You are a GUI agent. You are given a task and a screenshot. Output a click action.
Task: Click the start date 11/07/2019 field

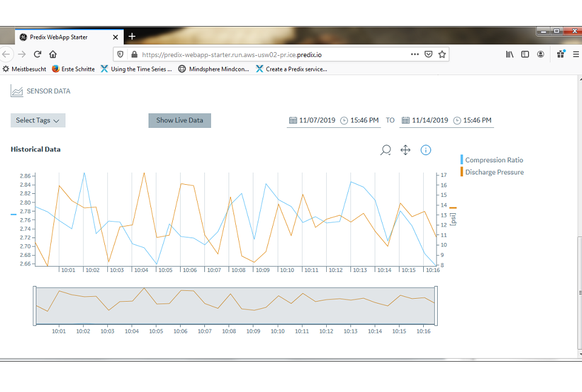pos(317,120)
